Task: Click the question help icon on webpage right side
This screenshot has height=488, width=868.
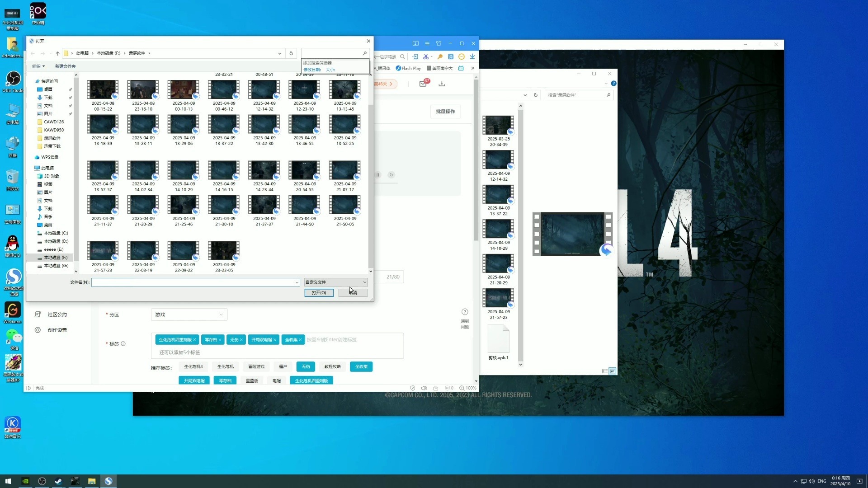Action: pyautogui.click(x=465, y=312)
